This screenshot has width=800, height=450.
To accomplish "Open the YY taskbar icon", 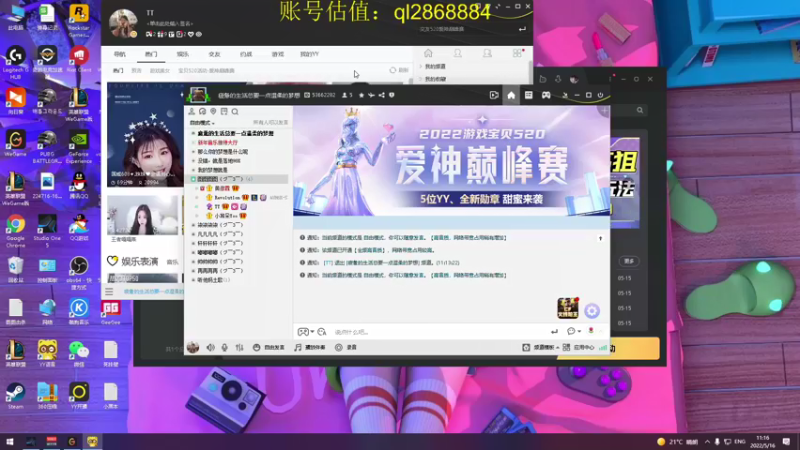I will point(92,442).
